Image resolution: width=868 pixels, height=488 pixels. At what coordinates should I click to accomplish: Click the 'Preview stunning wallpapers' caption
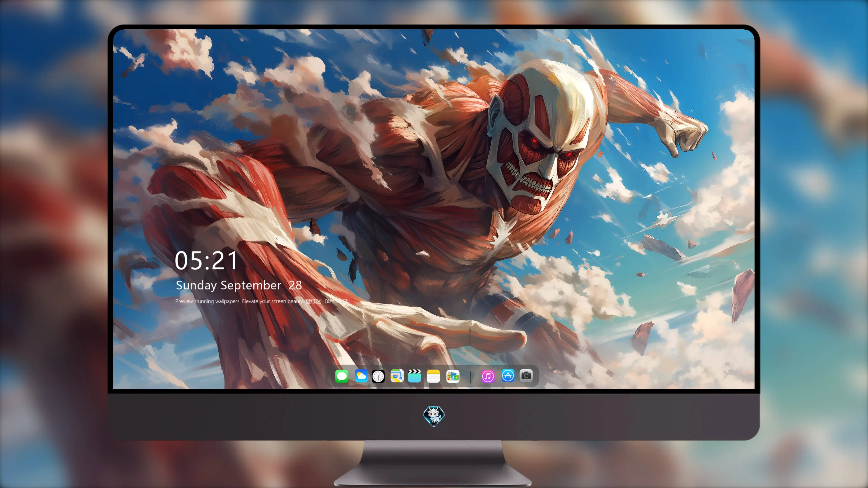(x=262, y=301)
